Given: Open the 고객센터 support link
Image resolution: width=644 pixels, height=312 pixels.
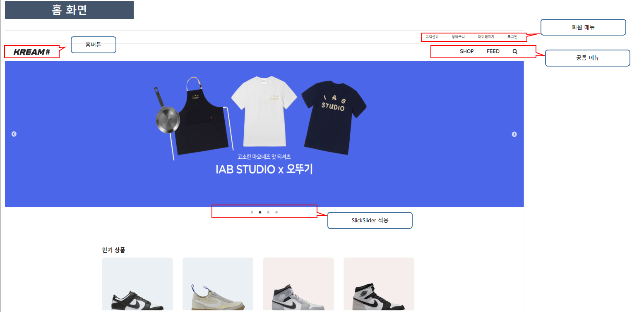Looking at the screenshot, I should coord(433,36).
